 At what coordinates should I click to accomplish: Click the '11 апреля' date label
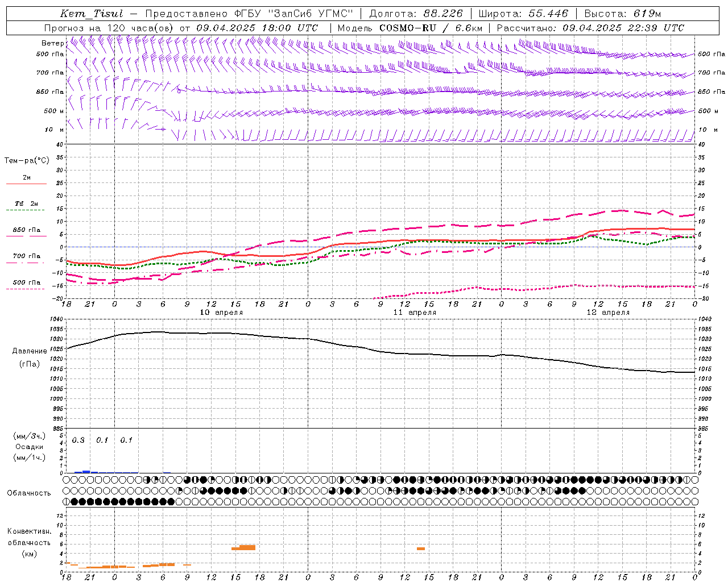[415, 313]
